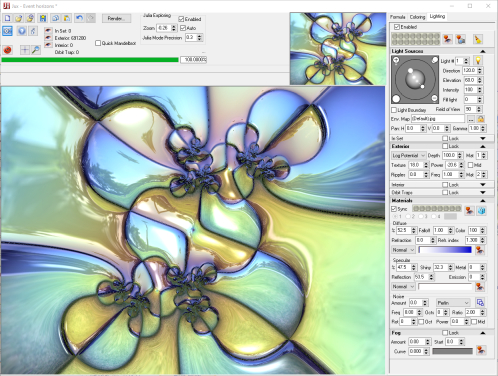Select the crosshair center tool
498x376 pixels.
tap(25, 50)
